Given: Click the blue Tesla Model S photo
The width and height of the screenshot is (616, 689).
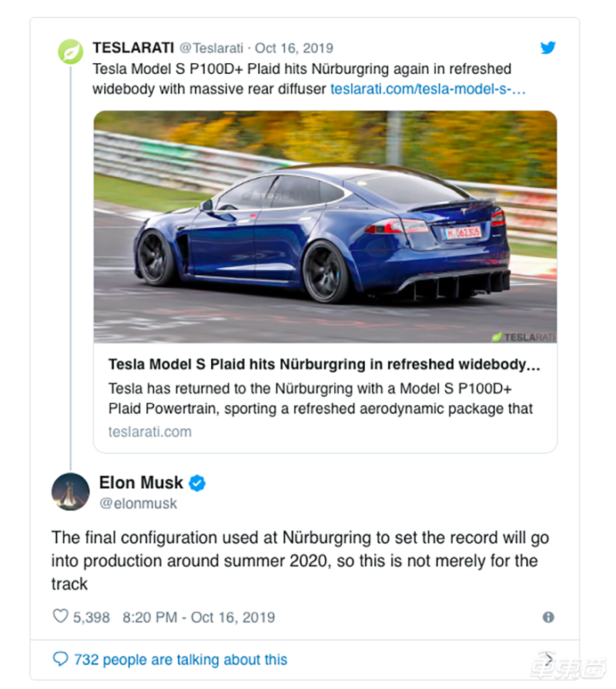Looking at the screenshot, I should point(325,227).
